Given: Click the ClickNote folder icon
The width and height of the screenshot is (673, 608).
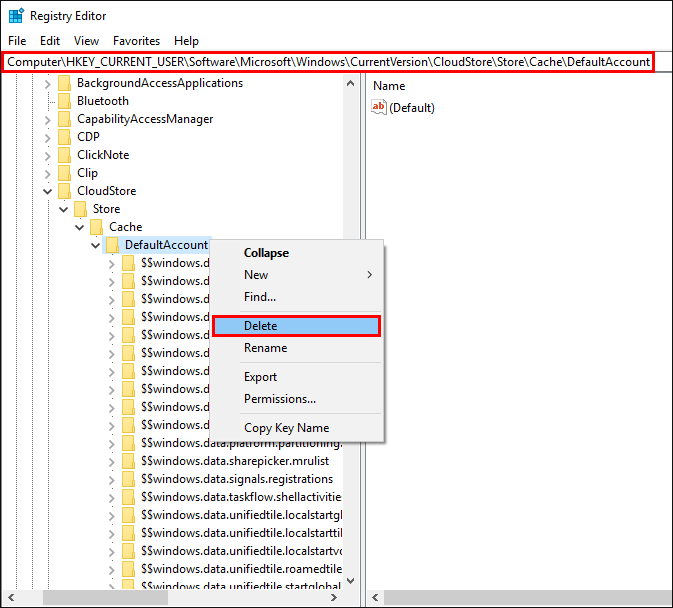Looking at the screenshot, I should click(x=64, y=155).
